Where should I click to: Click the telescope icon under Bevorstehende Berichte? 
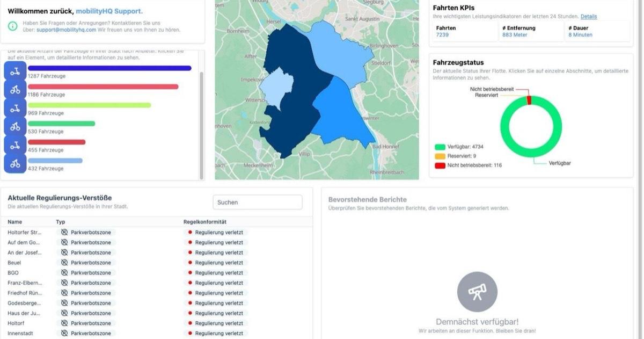click(x=477, y=292)
